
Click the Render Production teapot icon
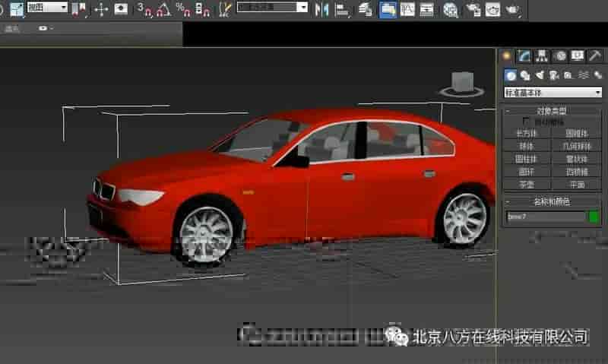[512, 9]
